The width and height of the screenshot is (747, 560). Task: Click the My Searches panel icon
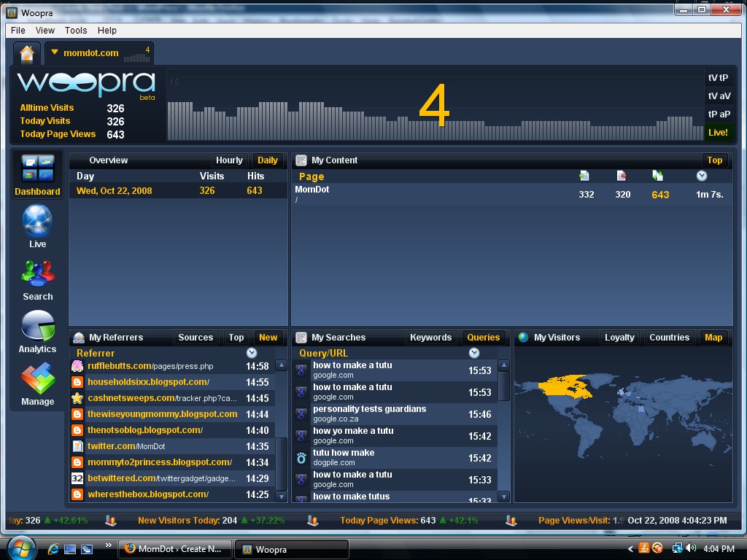[301, 338]
